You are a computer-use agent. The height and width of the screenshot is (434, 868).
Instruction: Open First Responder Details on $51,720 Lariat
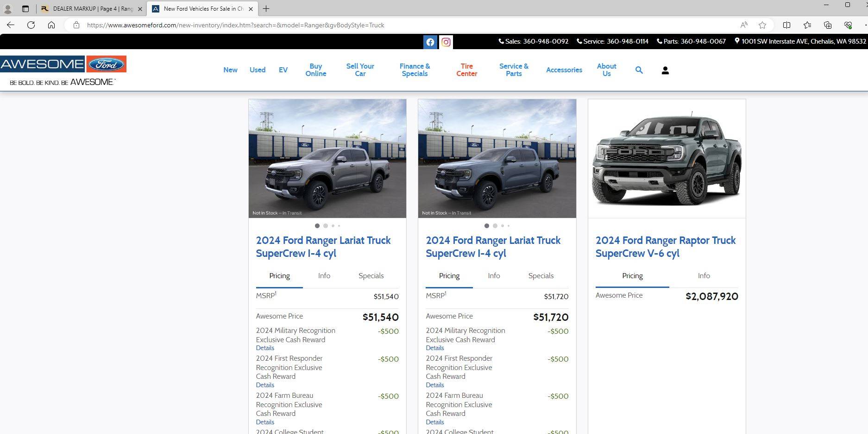[x=435, y=385]
